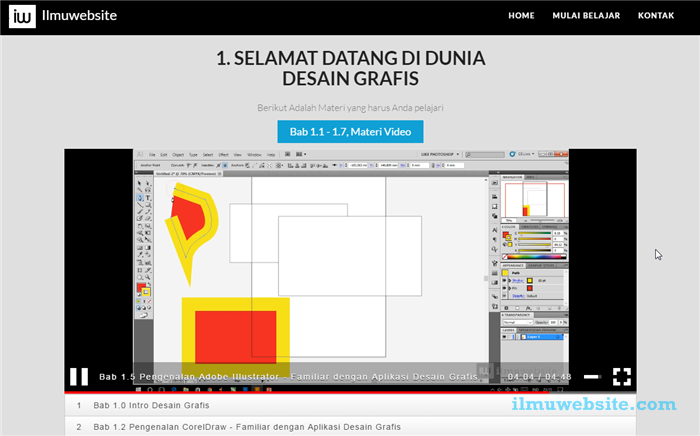Screen dimensions: 700x436
Task: Select the Type tool
Action: (148, 197)
